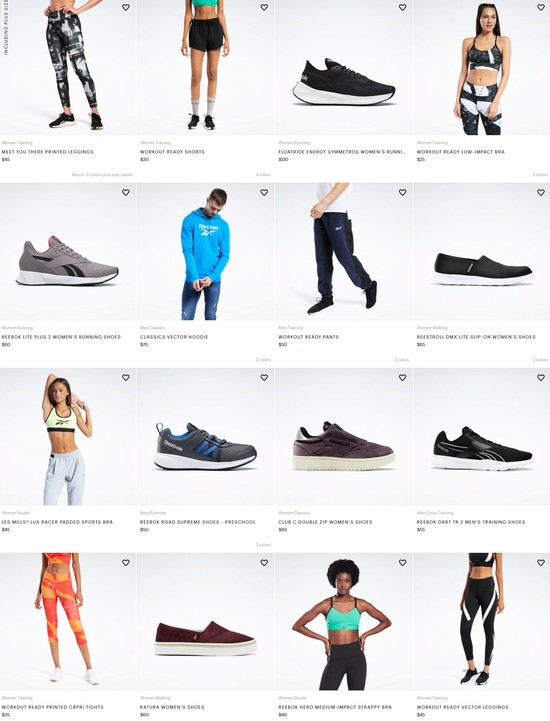The width and height of the screenshot is (550, 721).
Task: Save Workout Ready Pants with heart icon
Action: [402, 192]
